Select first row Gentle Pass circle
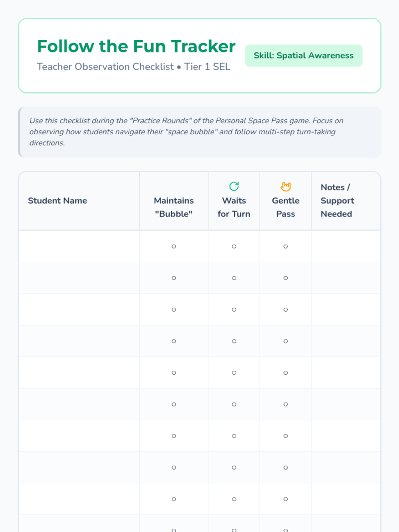 pos(286,246)
